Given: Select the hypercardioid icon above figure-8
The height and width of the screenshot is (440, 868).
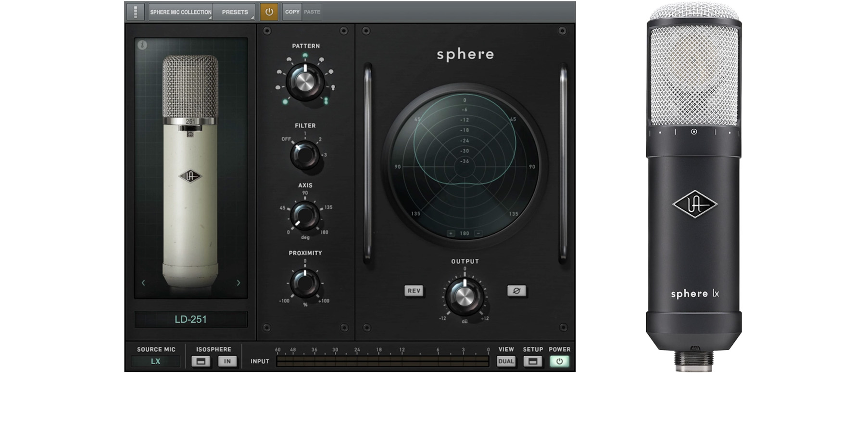Looking at the screenshot, I should (333, 88).
